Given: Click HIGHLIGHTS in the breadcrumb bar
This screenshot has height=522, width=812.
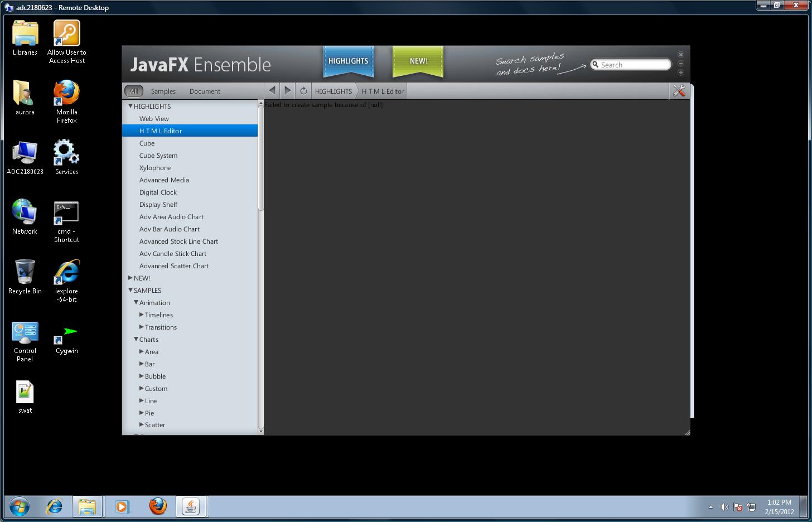Looking at the screenshot, I should tap(333, 91).
